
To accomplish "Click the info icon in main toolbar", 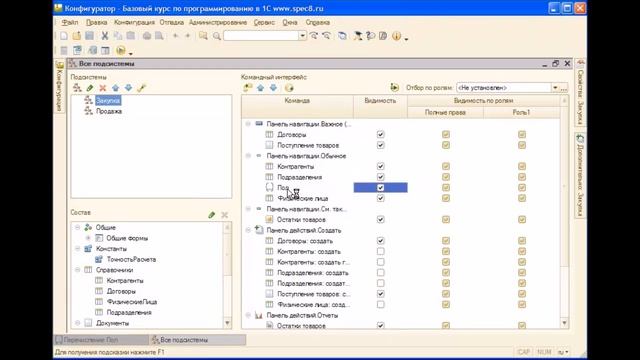I will tap(396, 36).
